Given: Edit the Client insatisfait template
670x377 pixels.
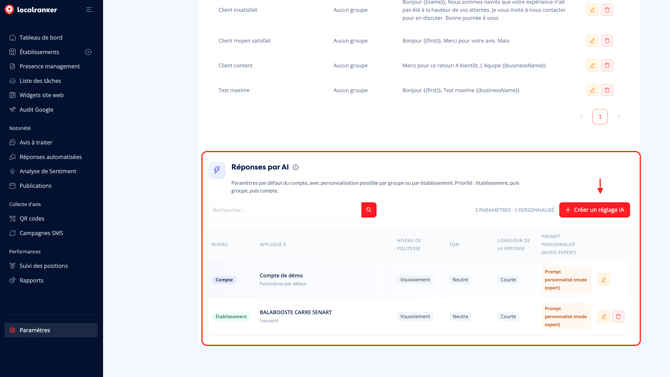Looking at the screenshot, I should click(x=592, y=10).
